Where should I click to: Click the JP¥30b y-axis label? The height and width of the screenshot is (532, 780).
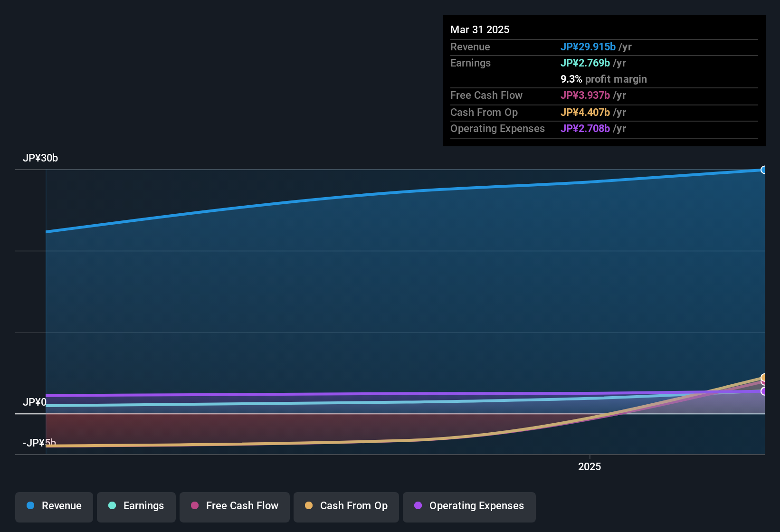click(40, 158)
